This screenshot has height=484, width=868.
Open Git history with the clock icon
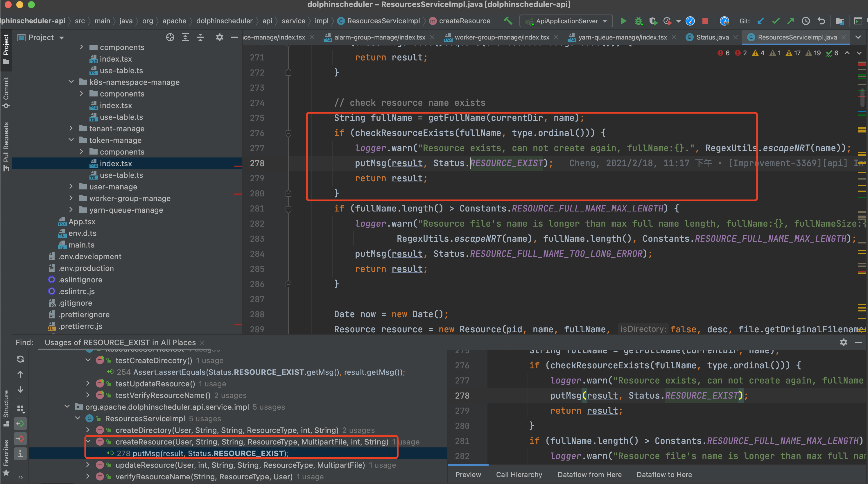806,21
